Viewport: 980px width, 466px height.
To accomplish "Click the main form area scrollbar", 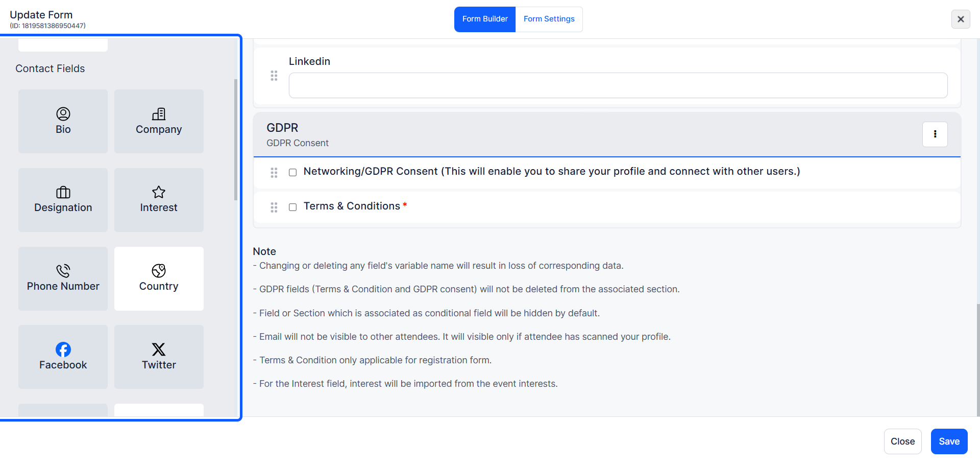I will click(978, 360).
